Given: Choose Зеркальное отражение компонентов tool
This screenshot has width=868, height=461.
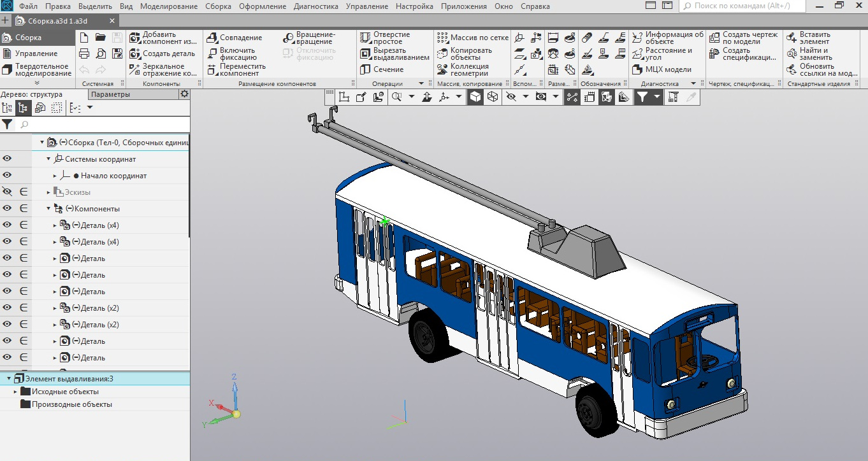Looking at the screenshot, I should (x=164, y=69).
